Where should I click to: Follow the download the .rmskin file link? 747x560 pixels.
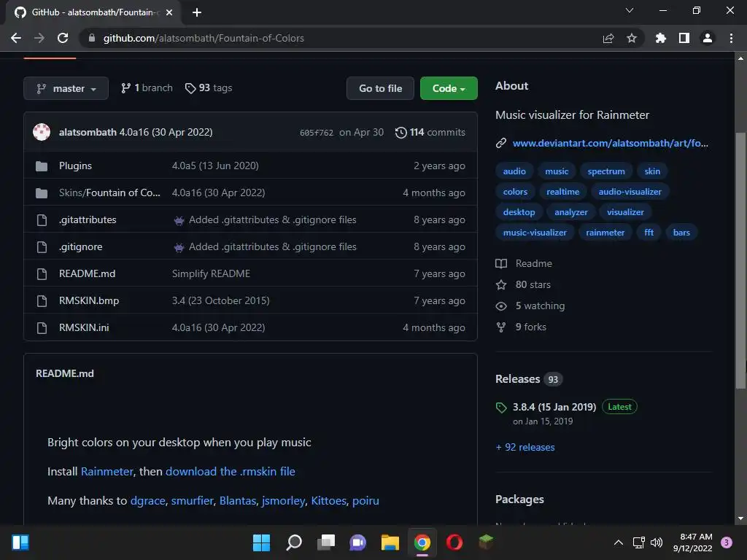coord(230,472)
